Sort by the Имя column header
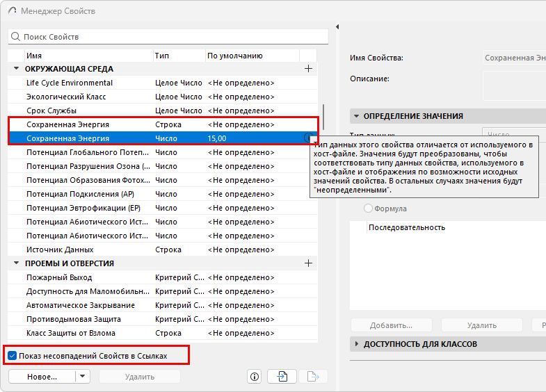546x392 pixels. [89, 56]
